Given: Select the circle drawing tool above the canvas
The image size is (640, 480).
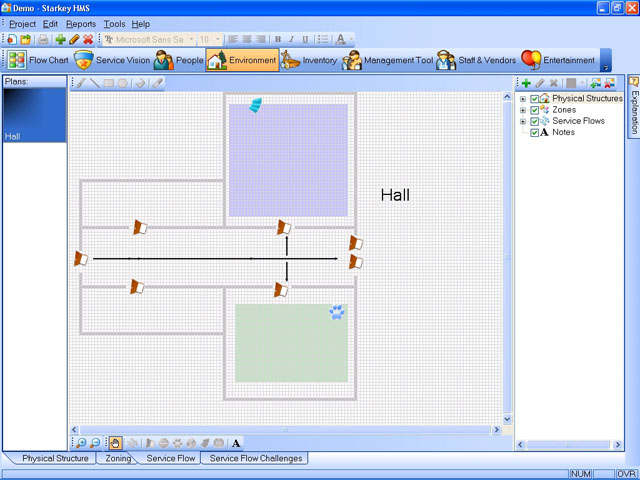Looking at the screenshot, I should (x=122, y=83).
